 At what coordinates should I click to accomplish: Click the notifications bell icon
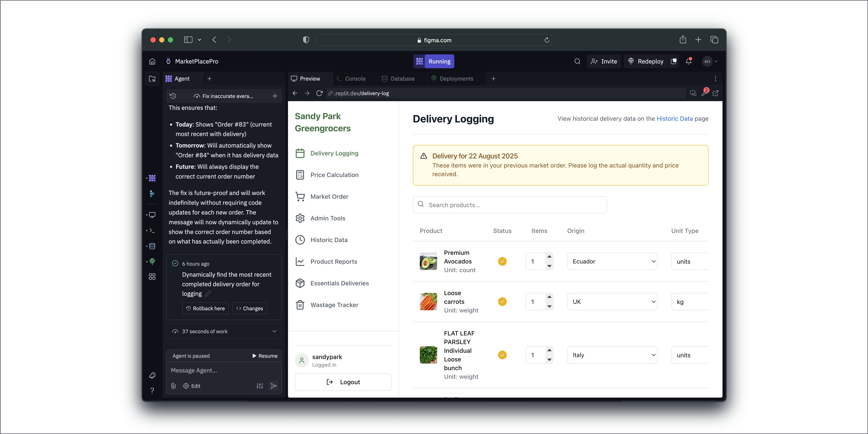688,61
